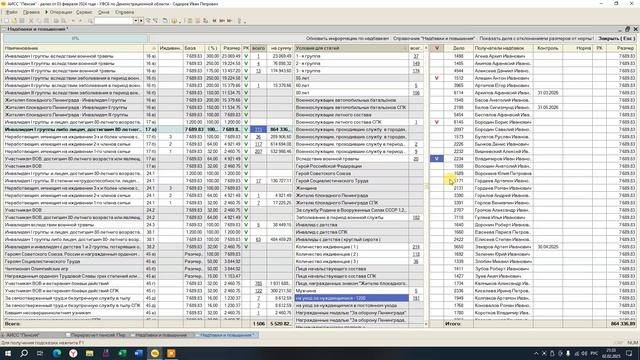Launch Microsoft Edge from taskbar
Screen dimensions: 640x360
(x=57, y=353)
